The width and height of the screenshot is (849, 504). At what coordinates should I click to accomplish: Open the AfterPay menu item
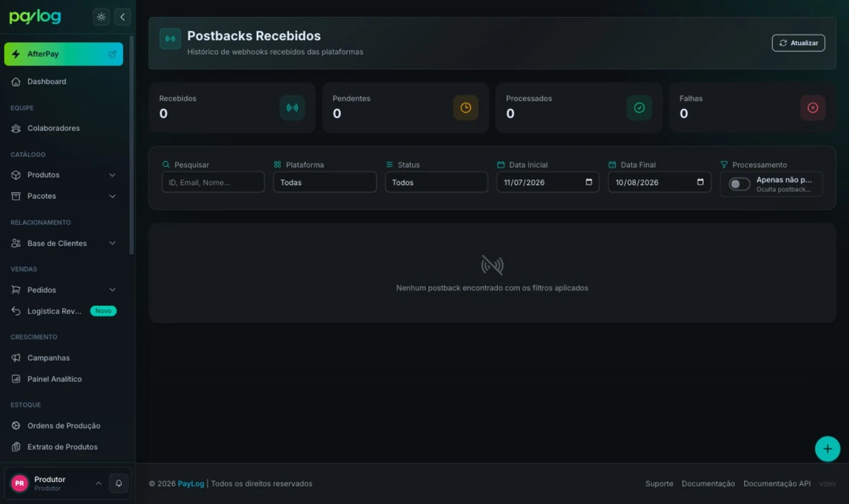click(x=64, y=54)
